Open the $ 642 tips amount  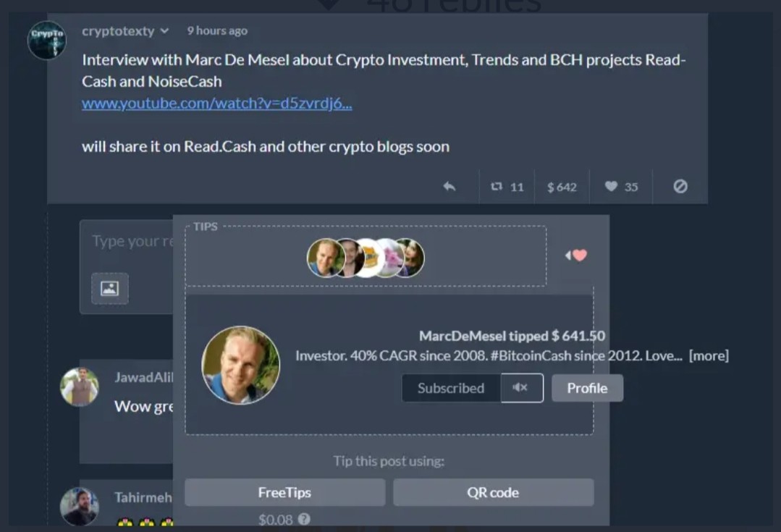562,187
